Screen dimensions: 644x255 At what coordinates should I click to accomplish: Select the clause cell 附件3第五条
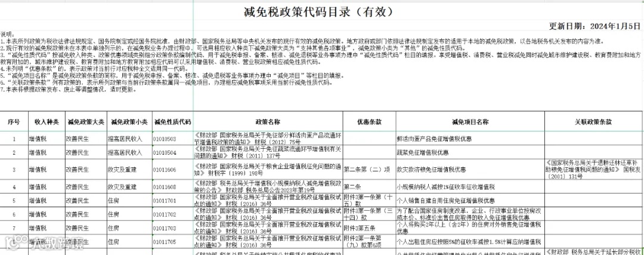[x=369, y=228]
